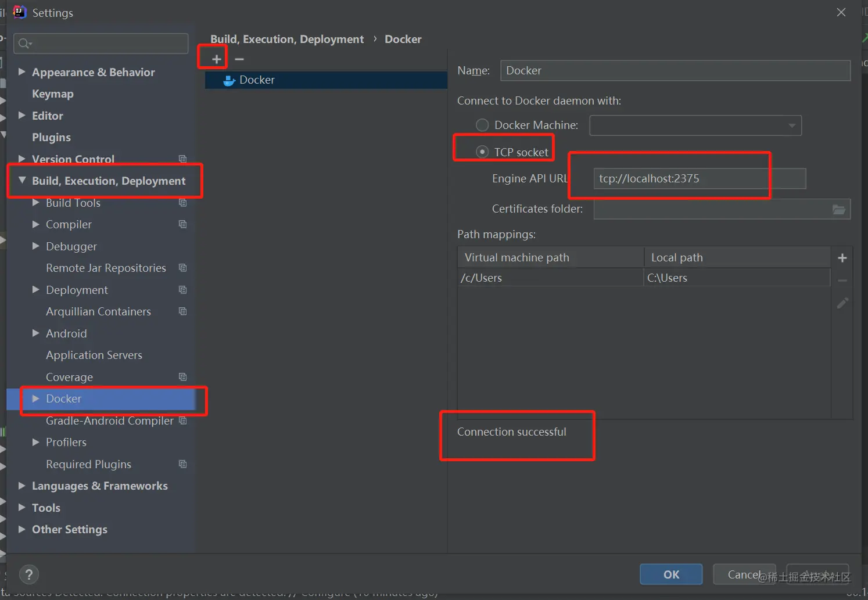Expand the Editor section
The image size is (868, 600).
22,115
